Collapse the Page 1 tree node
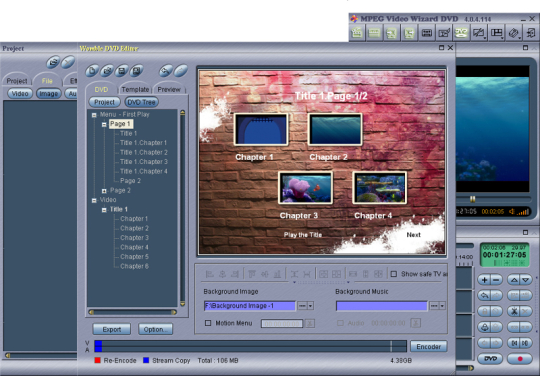The image size is (540, 376). point(104,124)
